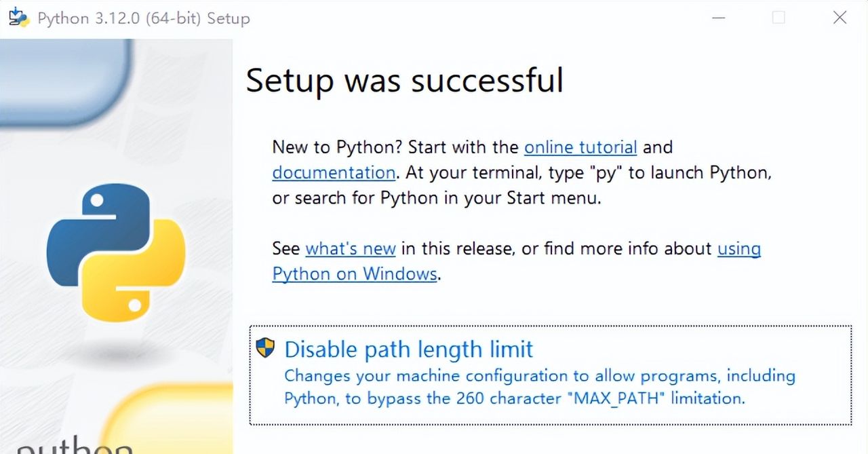Click the word "using" in the Windows link
This screenshot has height=454, width=868.
739,248
